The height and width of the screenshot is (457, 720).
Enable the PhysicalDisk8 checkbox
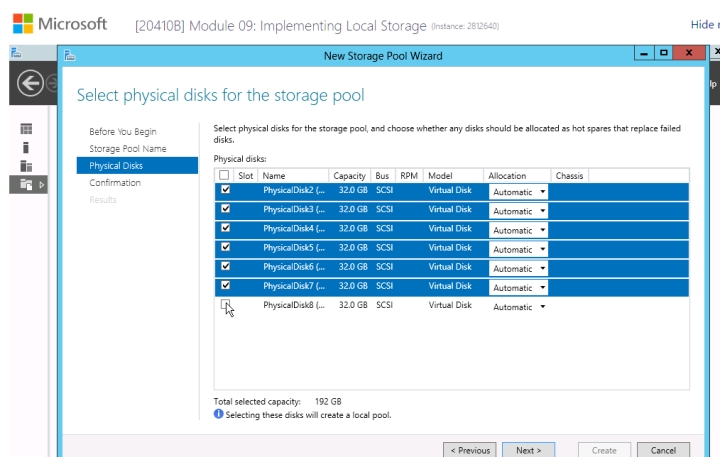tap(225, 305)
